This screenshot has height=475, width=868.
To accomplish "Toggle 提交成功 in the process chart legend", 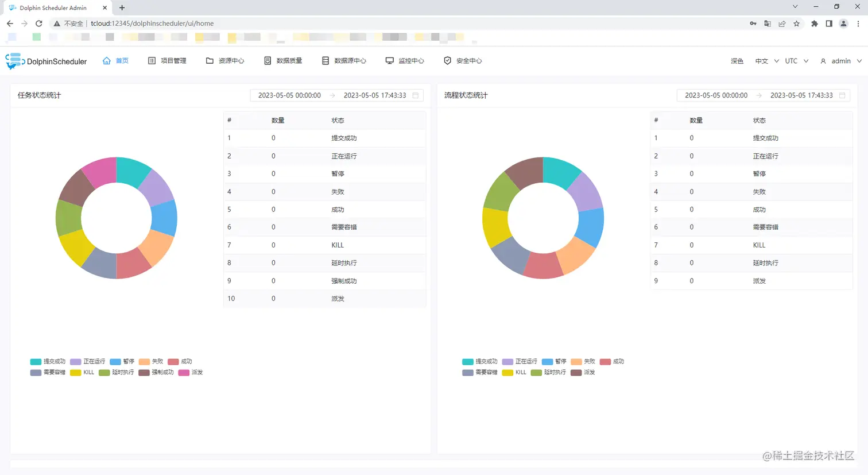I will point(480,361).
